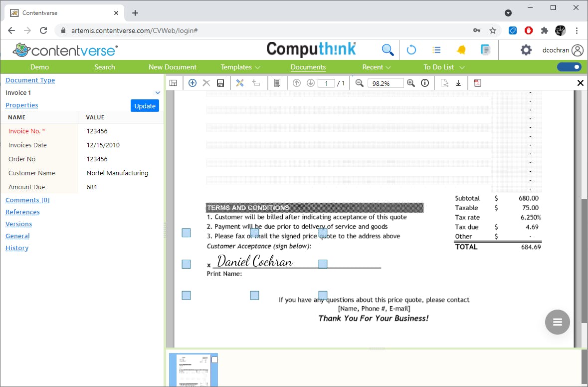The height and width of the screenshot is (387, 588).
Task: Expand the Invoice 1 document type dropdown
Action: pyautogui.click(x=158, y=93)
